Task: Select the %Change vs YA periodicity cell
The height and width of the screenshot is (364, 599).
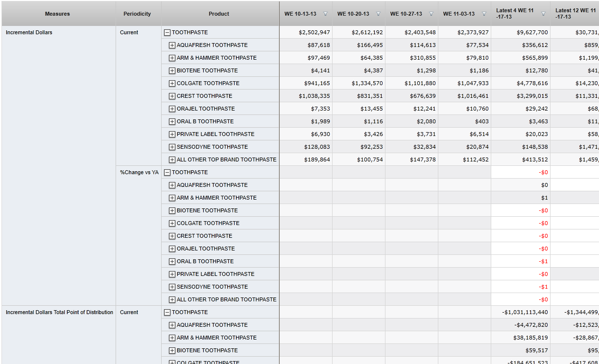Action: [x=139, y=173]
